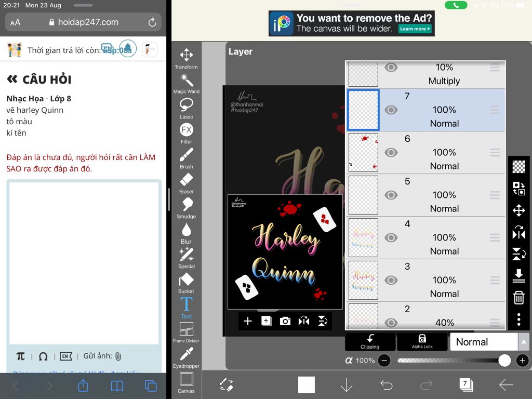Select the Eraser tool
Screen dimensions: 532x399
[x=187, y=183]
